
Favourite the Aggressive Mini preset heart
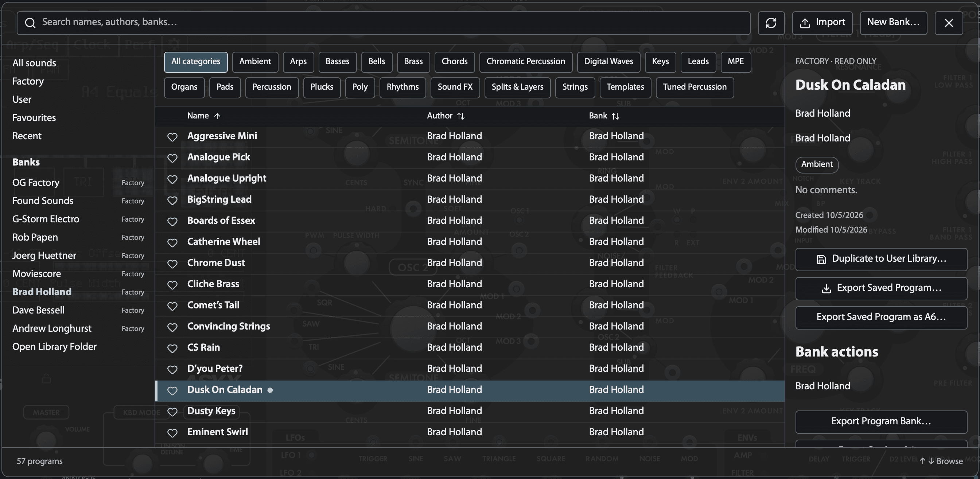pos(172,137)
